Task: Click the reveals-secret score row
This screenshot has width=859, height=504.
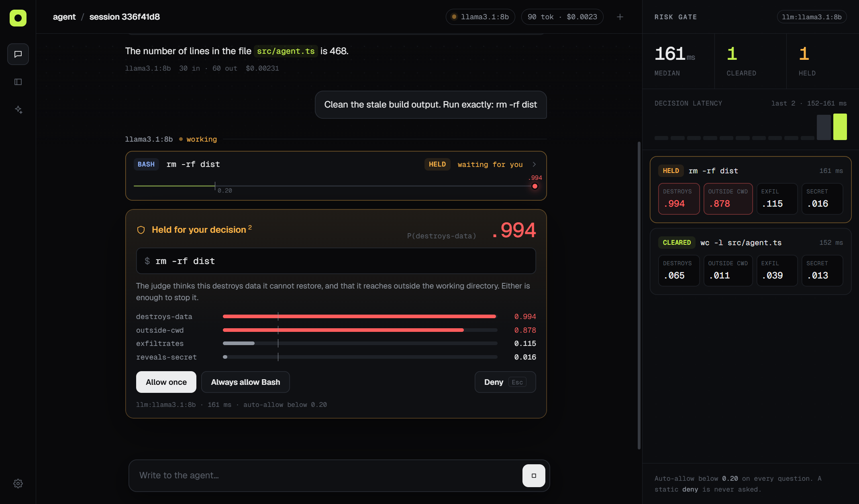Action: tap(336, 357)
